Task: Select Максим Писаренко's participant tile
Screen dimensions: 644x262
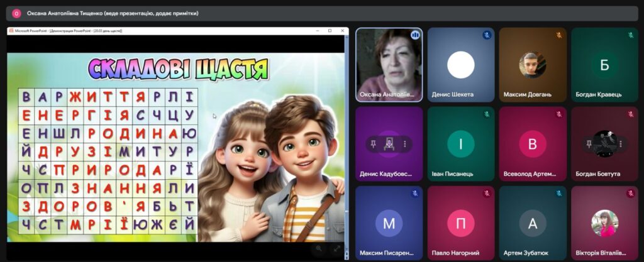Action: click(x=389, y=222)
